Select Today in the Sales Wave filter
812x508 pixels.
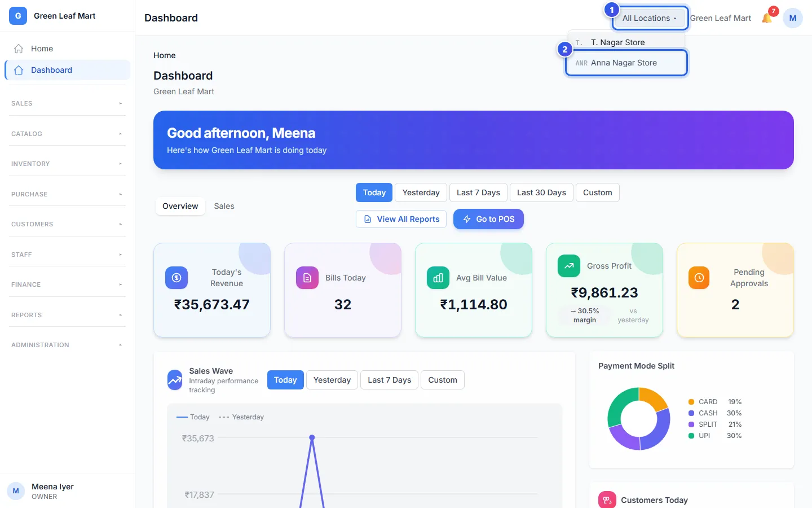285,380
